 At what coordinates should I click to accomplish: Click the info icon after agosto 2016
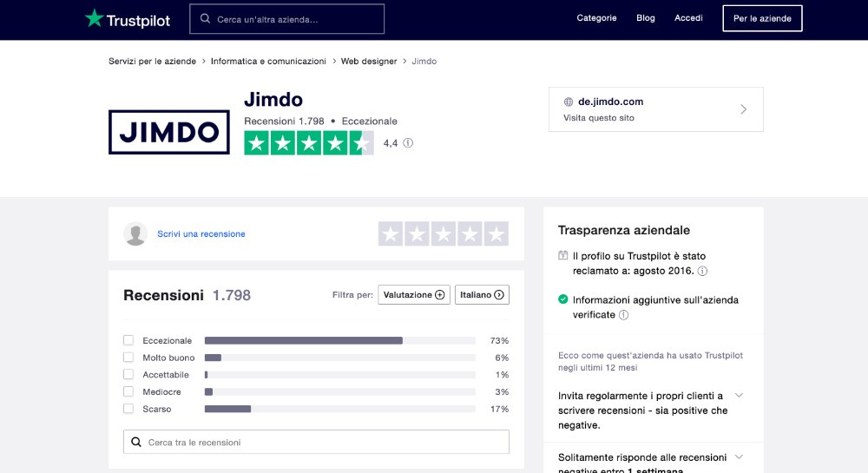(702, 271)
